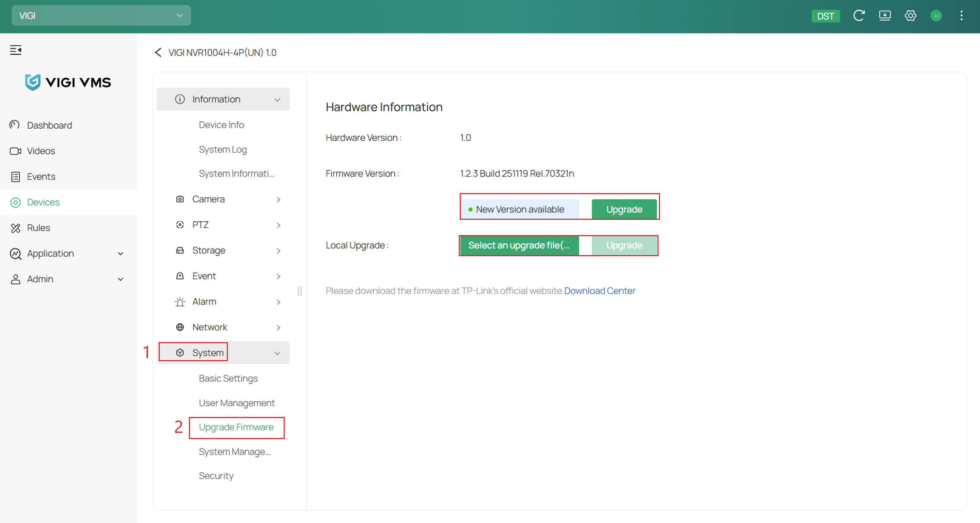Open System Log page

coord(223,150)
